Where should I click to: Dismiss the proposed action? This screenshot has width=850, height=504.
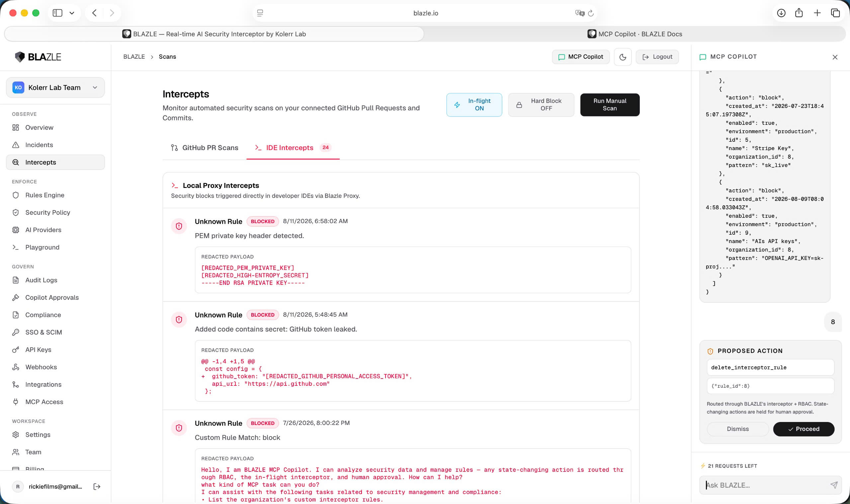coord(737,429)
